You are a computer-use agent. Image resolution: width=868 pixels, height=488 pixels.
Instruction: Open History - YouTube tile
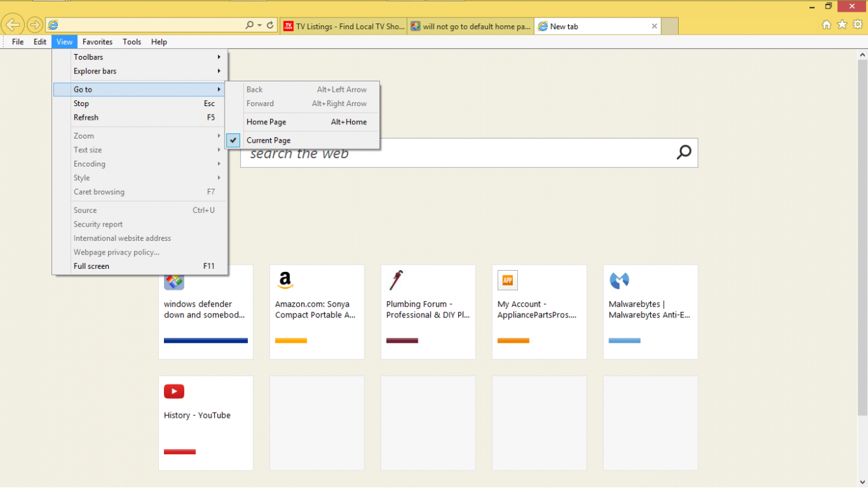click(x=206, y=423)
